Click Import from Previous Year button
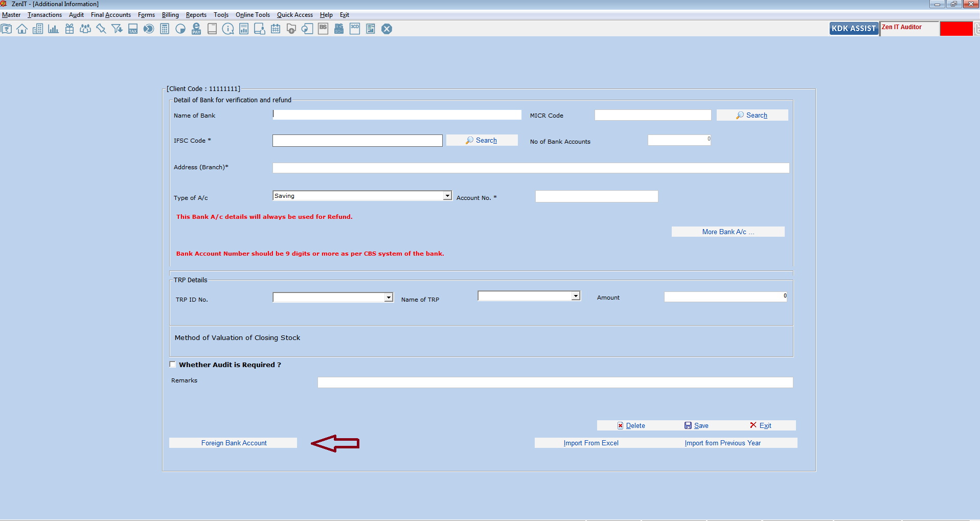The image size is (980, 521). click(x=722, y=443)
